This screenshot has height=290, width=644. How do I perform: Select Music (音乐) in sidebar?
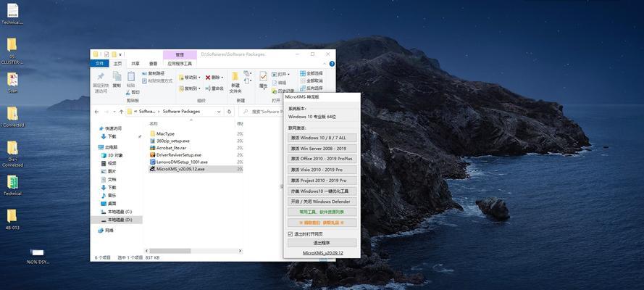(109, 196)
